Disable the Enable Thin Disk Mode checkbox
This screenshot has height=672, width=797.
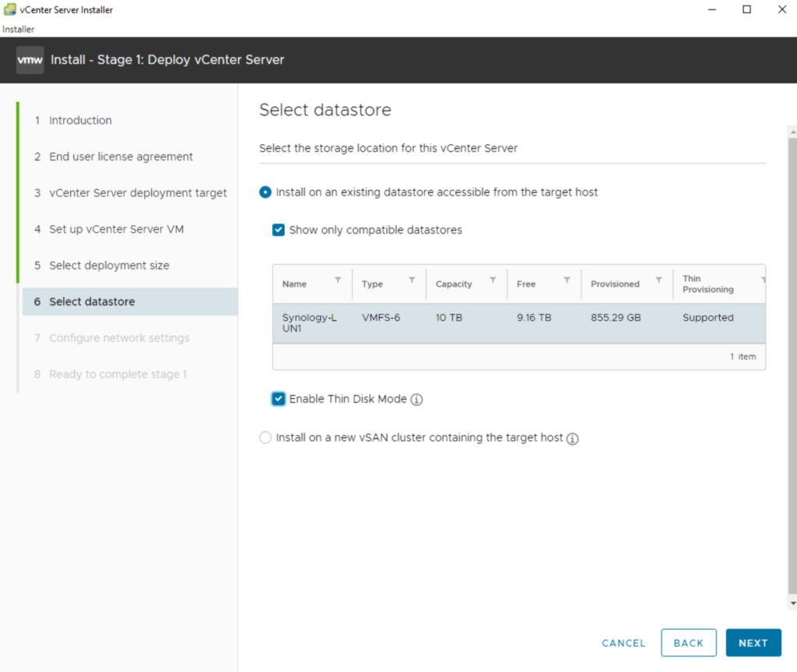(x=279, y=399)
